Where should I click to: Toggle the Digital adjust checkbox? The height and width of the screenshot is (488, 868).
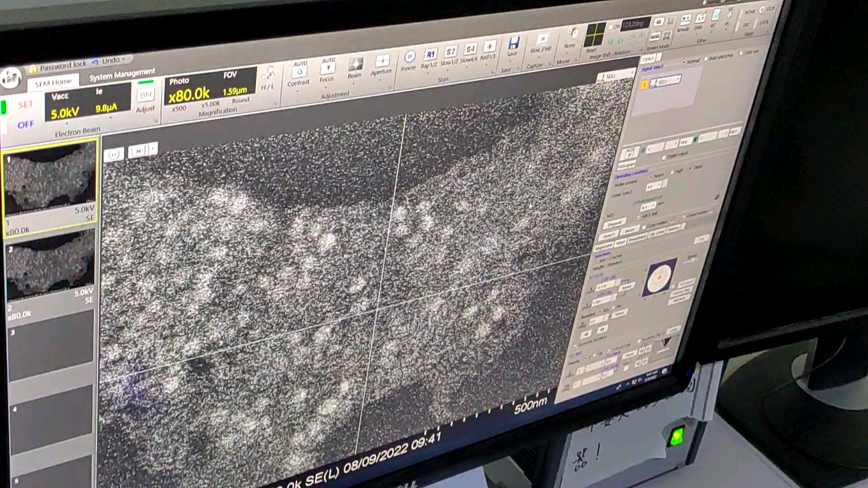664,157
